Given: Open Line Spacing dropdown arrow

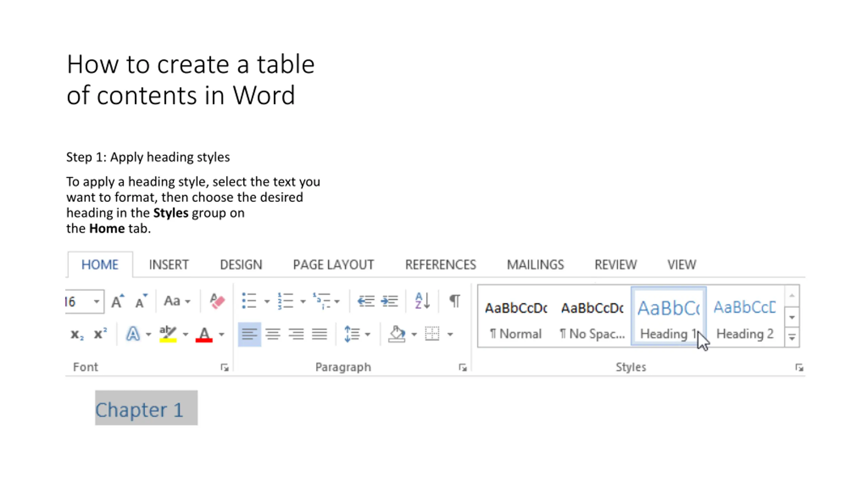Looking at the screenshot, I should [368, 334].
